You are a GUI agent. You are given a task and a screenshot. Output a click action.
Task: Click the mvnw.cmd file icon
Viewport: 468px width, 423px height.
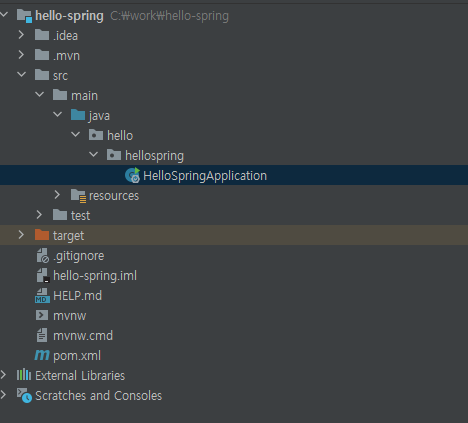pos(42,335)
